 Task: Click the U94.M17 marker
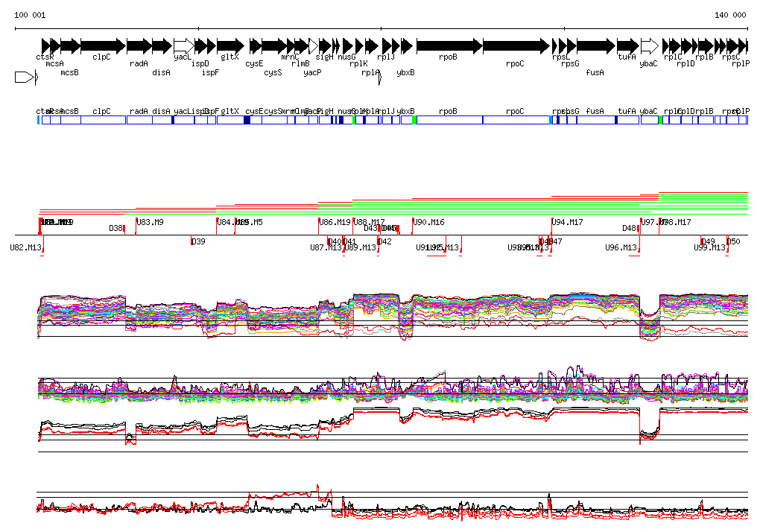567,222
